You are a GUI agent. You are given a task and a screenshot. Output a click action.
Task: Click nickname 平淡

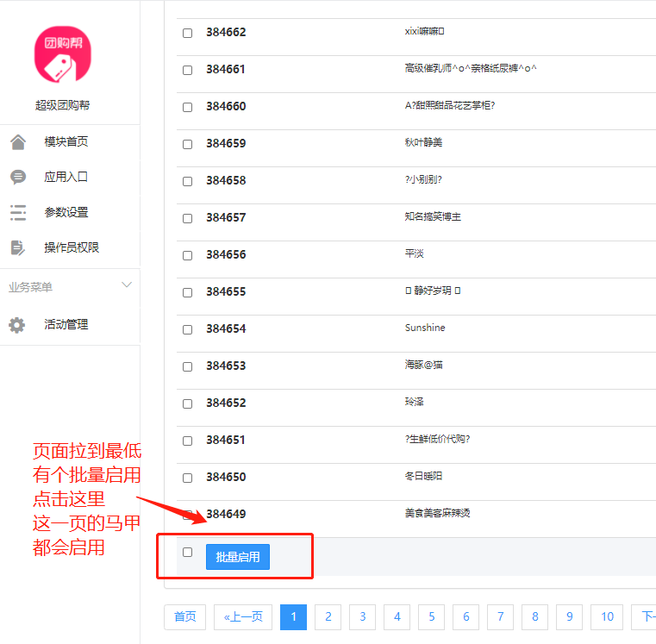point(414,254)
